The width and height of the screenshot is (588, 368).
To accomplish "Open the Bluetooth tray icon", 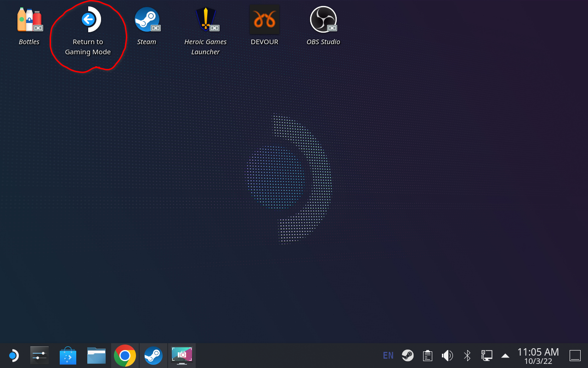I will tap(467, 356).
